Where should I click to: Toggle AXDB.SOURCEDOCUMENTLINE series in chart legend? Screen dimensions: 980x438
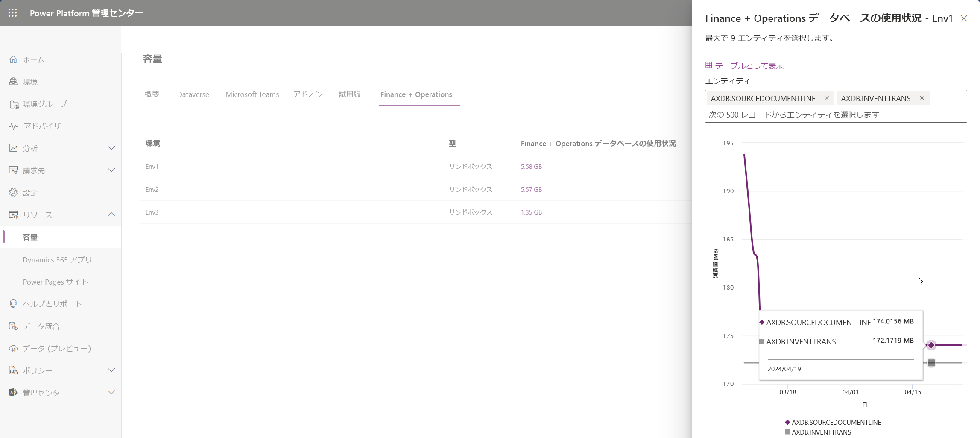click(x=833, y=422)
